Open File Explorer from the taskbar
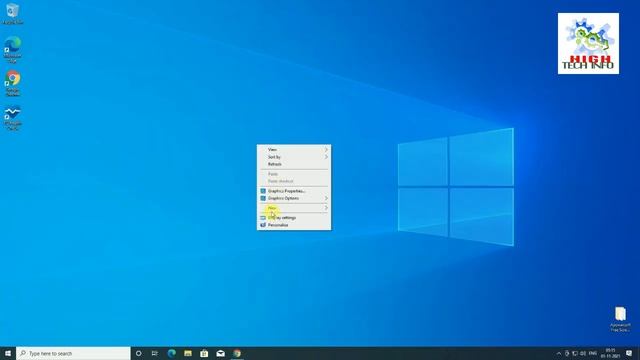This screenshot has height=360, width=640. point(188,353)
